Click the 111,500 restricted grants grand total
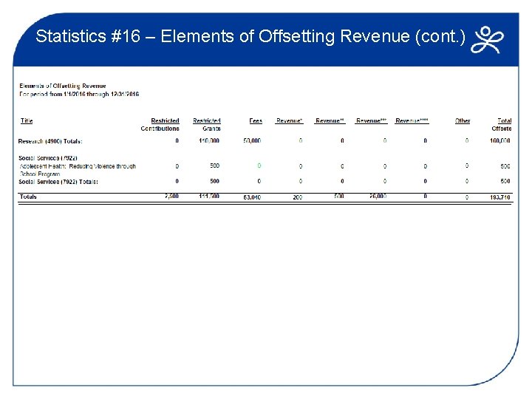The height and width of the screenshot is (399, 532). (209, 196)
